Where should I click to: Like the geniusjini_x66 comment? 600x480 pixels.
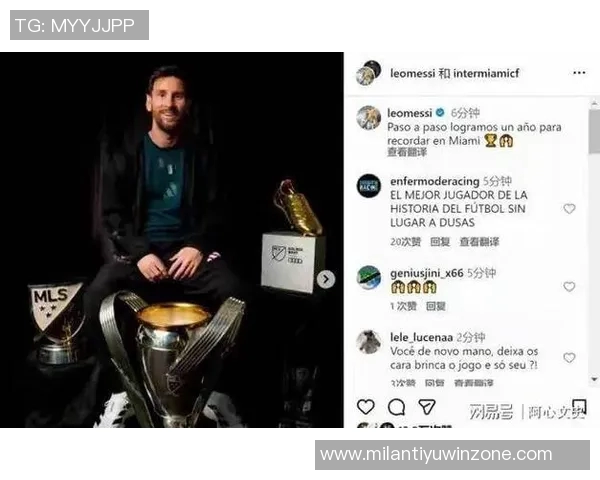569,286
